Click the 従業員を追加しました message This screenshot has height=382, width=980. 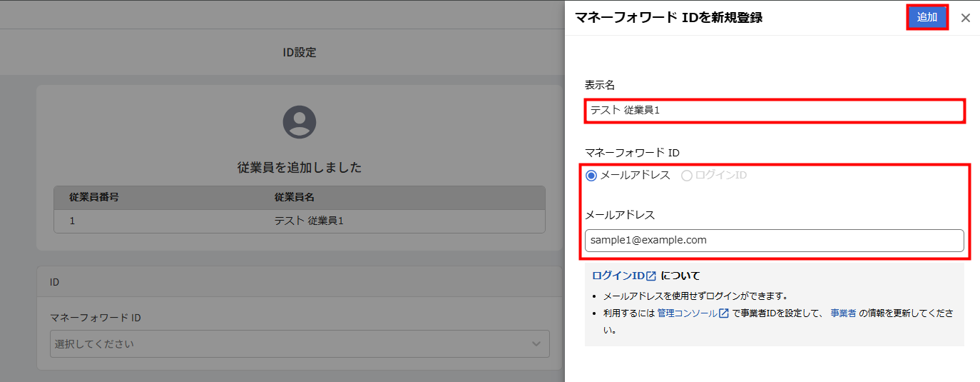pyautogui.click(x=300, y=168)
